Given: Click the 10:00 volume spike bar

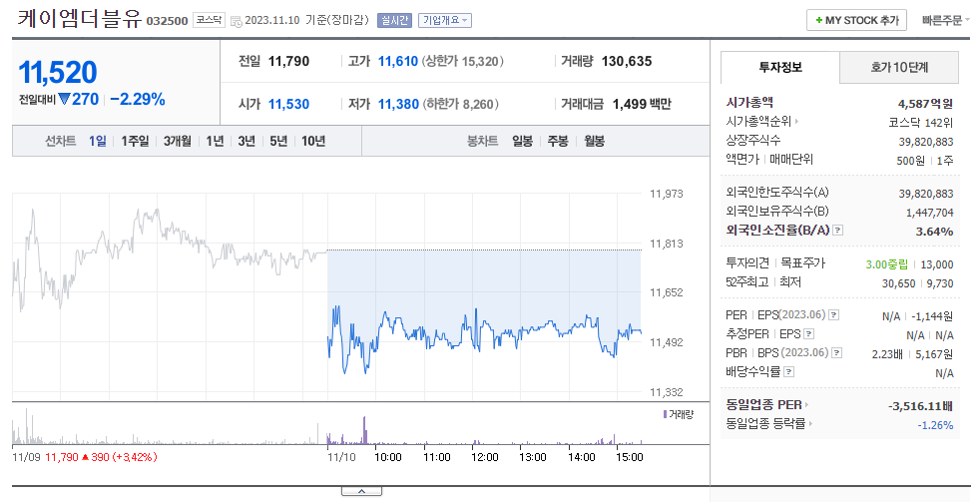Looking at the screenshot, I should [364, 430].
